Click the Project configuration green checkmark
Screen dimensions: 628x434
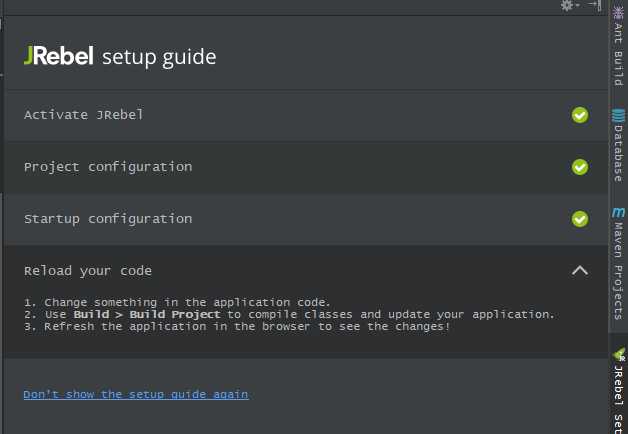click(580, 167)
